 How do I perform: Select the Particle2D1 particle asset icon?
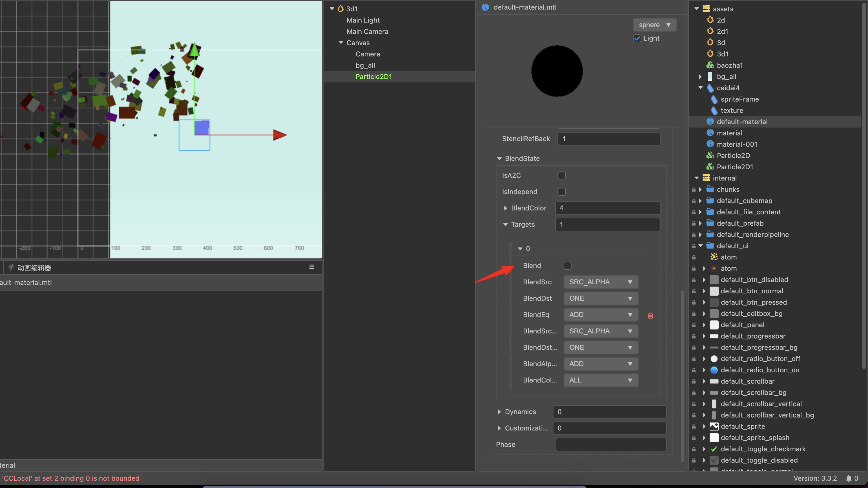click(710, 167)
